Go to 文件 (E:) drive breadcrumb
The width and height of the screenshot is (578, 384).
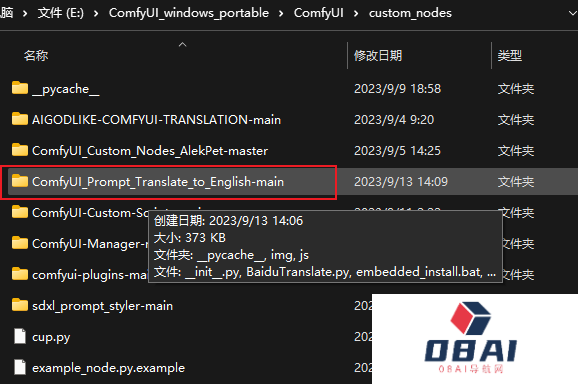[x=61, y=13]
